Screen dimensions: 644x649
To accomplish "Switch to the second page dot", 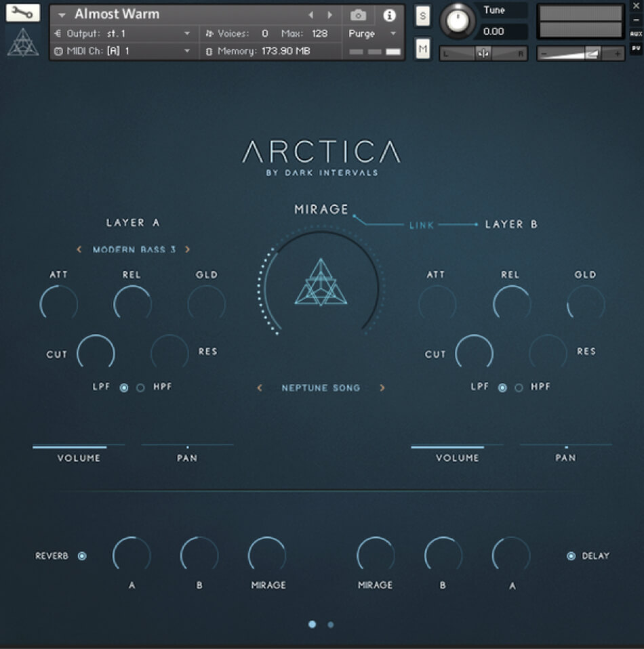I will (330, 625).
